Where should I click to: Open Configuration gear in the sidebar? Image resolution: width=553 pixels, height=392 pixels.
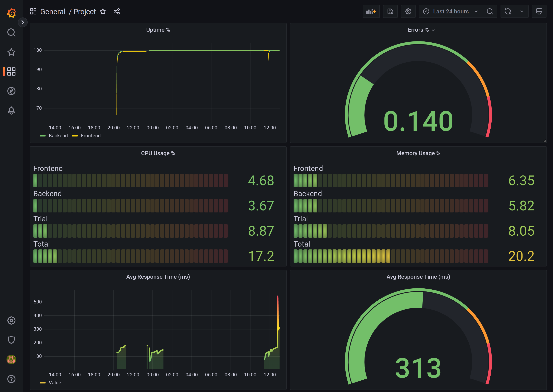(x=11, y=321)
